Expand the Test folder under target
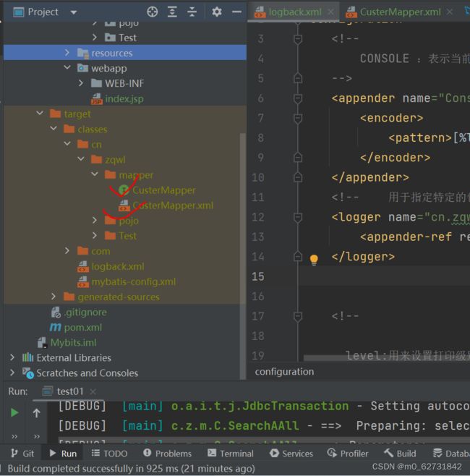The width and height of the screenshot is (470, 476). tap(95, 235)
